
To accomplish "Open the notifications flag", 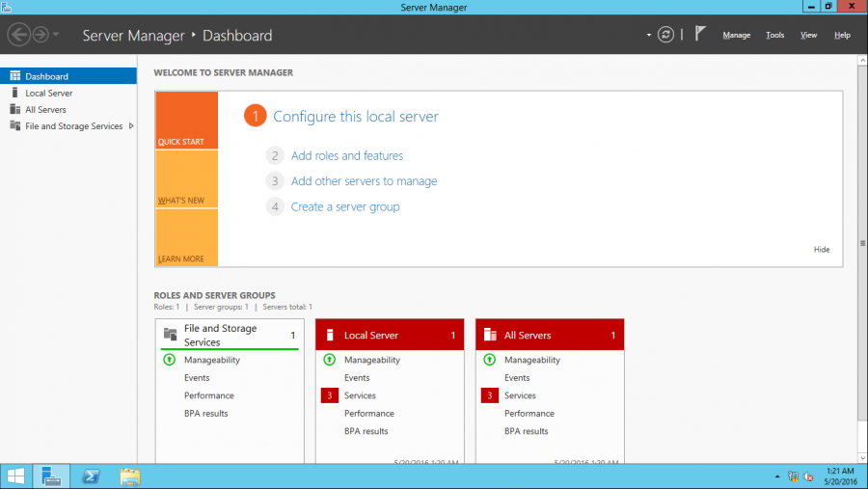I will pyautogui.click(x=700, y=33).
